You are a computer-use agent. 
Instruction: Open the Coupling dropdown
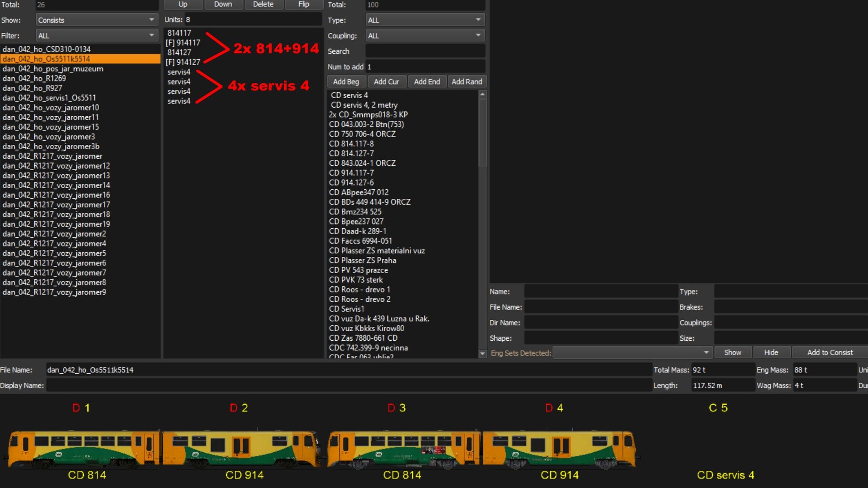(425, 36)
